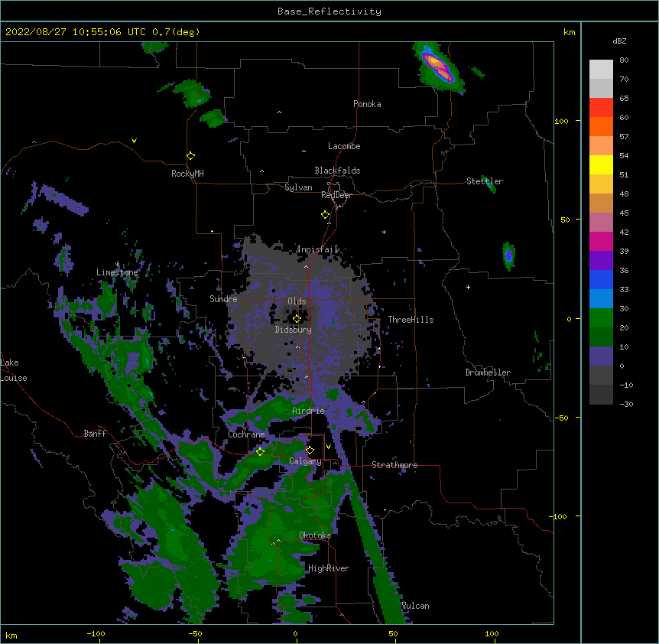Click the Blackfalds label on map
Viewport: 659px width, 644px height.
337,171
